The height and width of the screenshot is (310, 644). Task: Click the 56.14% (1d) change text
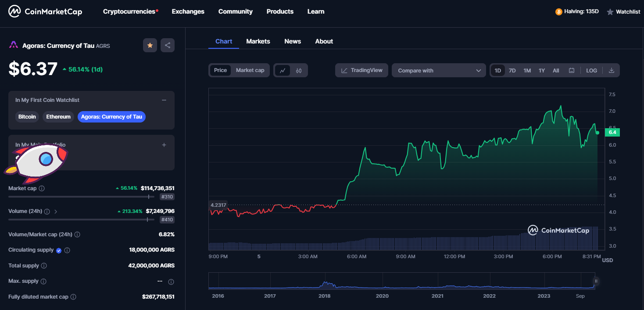82,69
